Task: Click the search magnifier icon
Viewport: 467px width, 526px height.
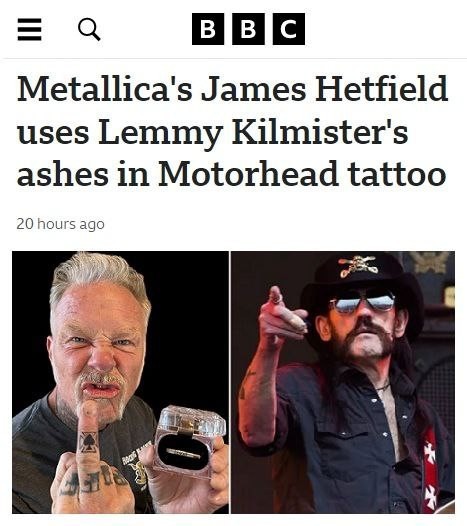Action: coord(89,30)
